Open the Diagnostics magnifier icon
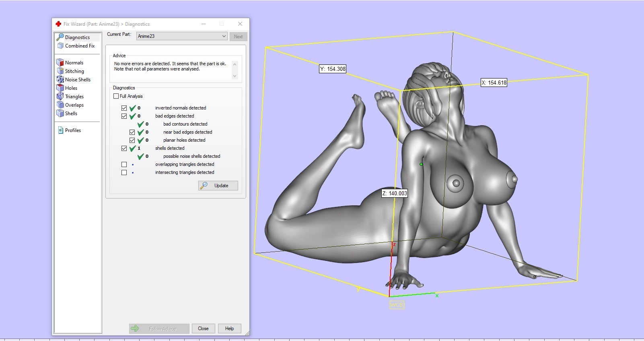Screen dimensions: 644x341 (60, 37)
